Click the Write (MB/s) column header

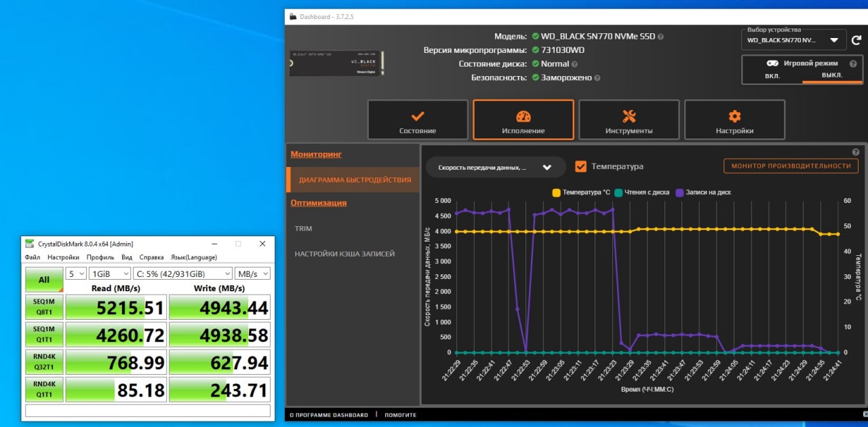pos(219,288)
